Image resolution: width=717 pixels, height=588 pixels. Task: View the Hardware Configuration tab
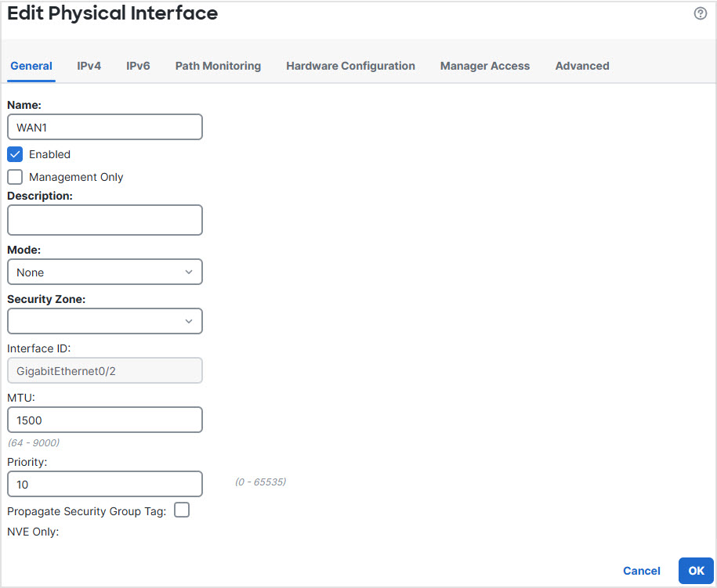(350, 66)
